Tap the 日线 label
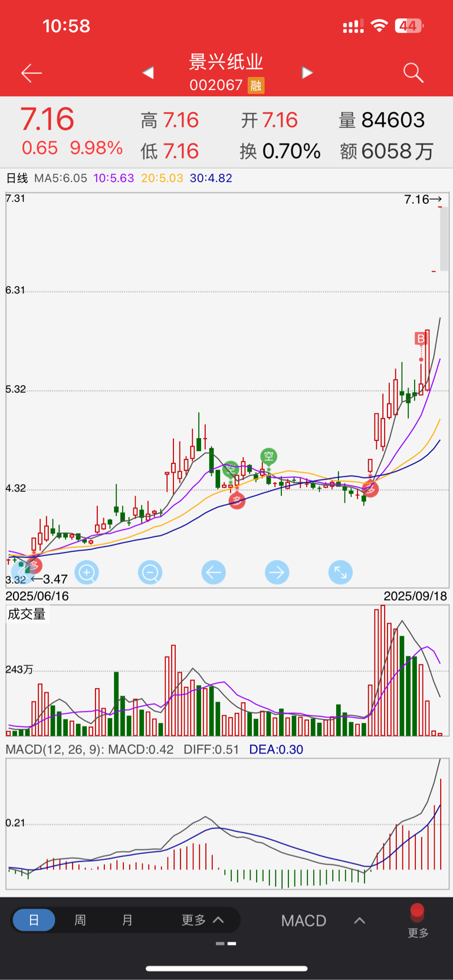The image size is (453, 980). (x=17, y=178)
